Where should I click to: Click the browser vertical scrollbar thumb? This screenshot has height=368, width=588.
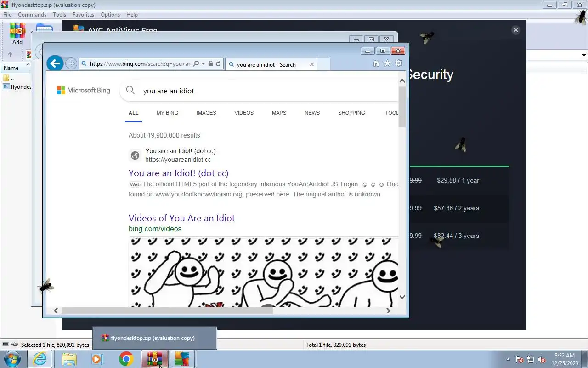402,107
